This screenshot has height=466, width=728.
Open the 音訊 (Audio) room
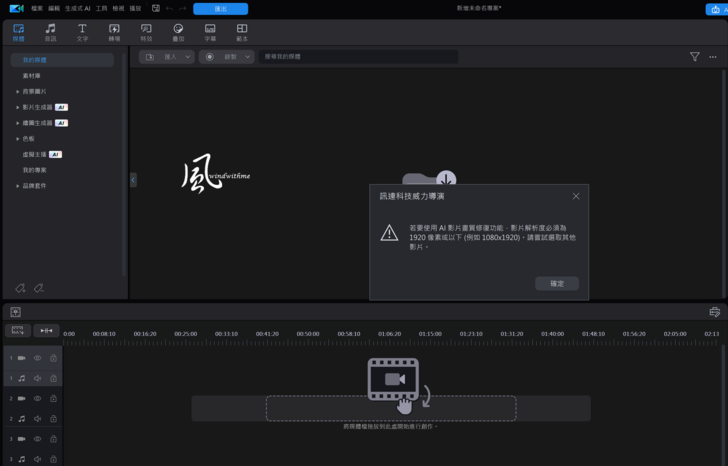[50, 32]
